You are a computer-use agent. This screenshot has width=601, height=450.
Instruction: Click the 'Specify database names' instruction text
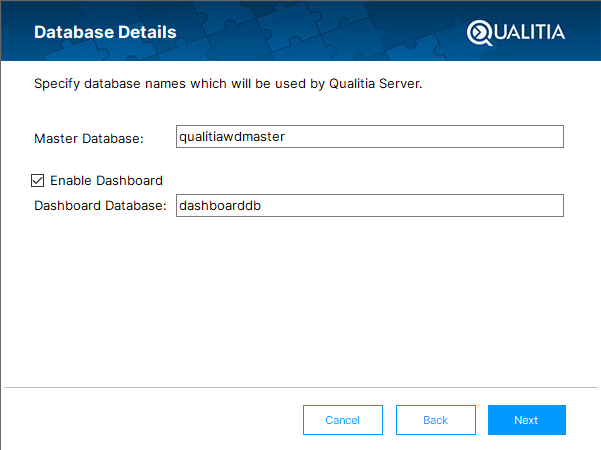(228, 85)
